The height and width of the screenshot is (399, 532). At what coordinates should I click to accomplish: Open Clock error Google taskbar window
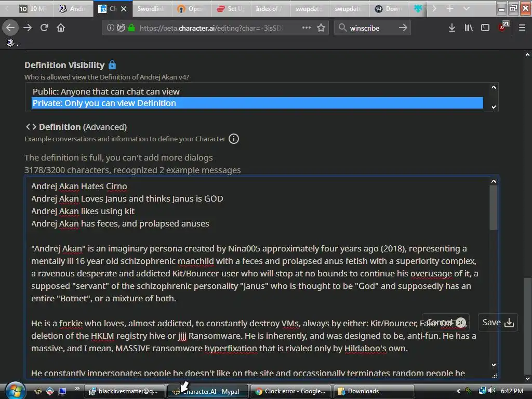click(x=290, y=391)
